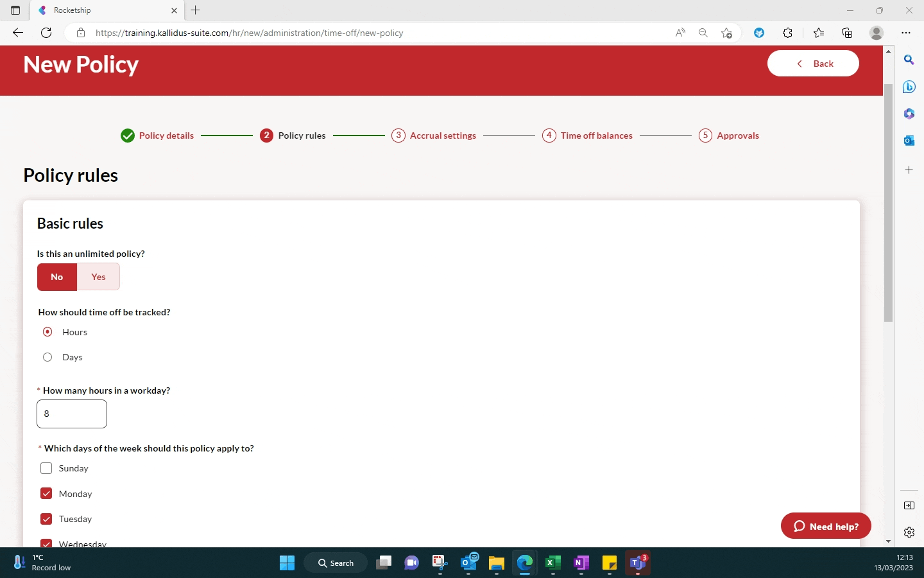Click the zoom magnifier icon in address bar
This screenshot has height=578, width=924.
tap(703, 33)
